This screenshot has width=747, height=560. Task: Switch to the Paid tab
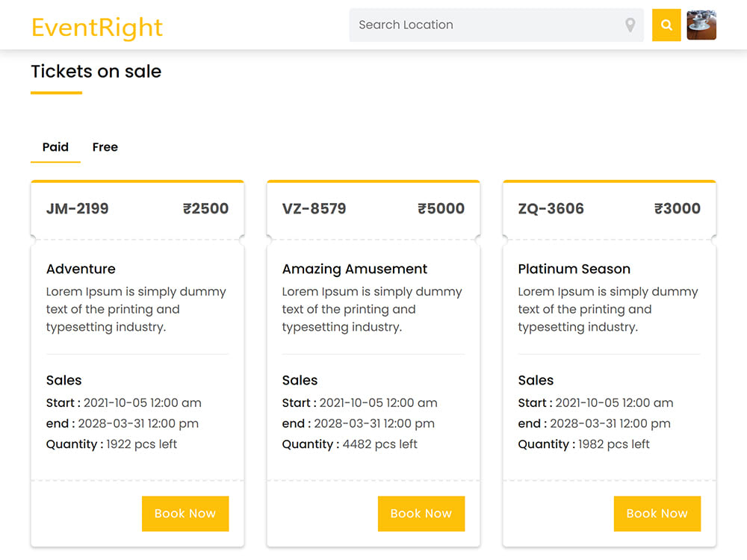coord(55,147)
